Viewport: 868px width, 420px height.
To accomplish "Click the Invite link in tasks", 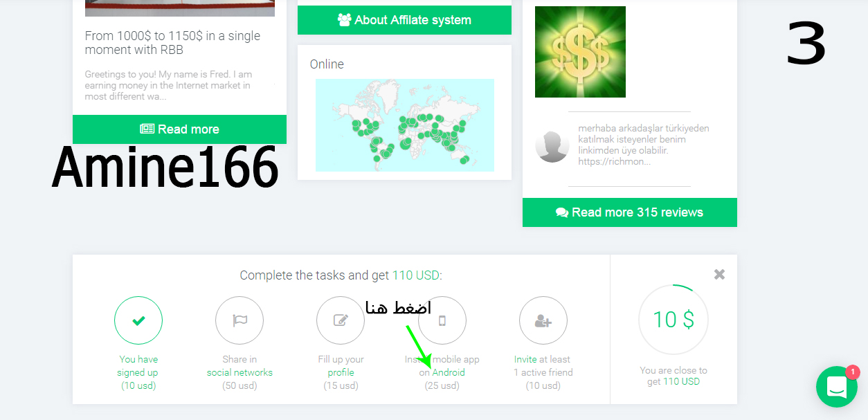I will pyautogui.click(x=525, y=359).
